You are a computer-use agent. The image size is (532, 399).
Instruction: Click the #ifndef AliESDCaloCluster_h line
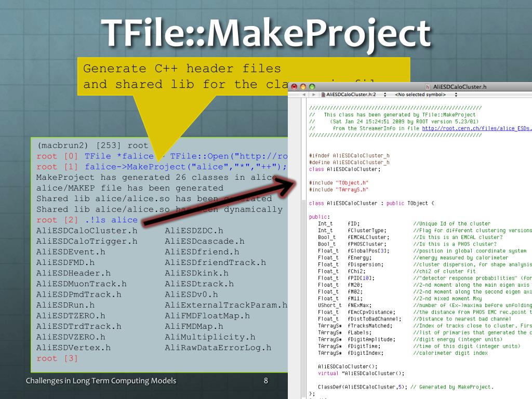pyautogui.click(x=349, y=156)
